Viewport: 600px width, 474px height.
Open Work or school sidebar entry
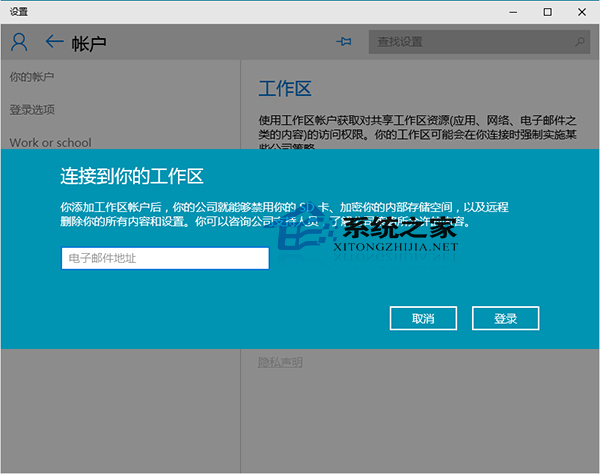50,143
